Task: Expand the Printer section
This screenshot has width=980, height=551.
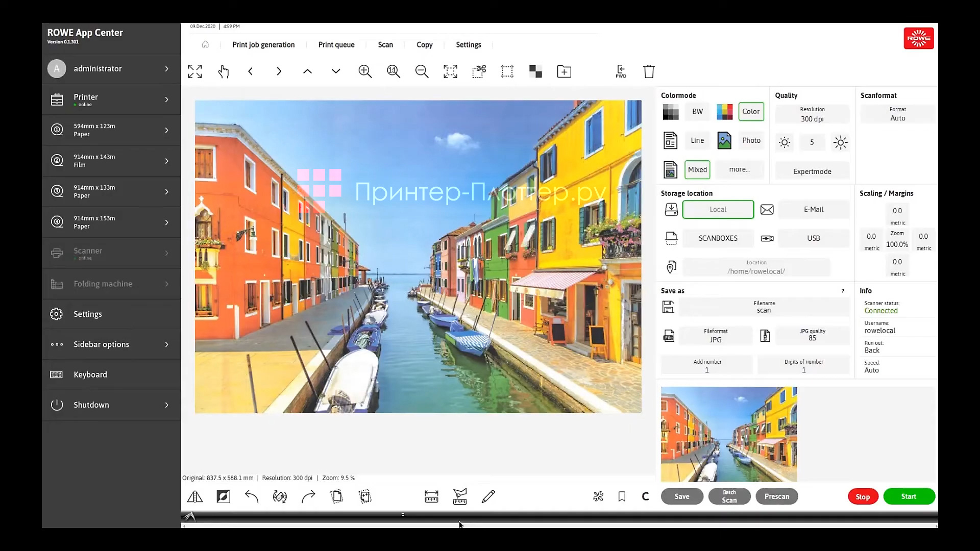Action: [111, 99]
